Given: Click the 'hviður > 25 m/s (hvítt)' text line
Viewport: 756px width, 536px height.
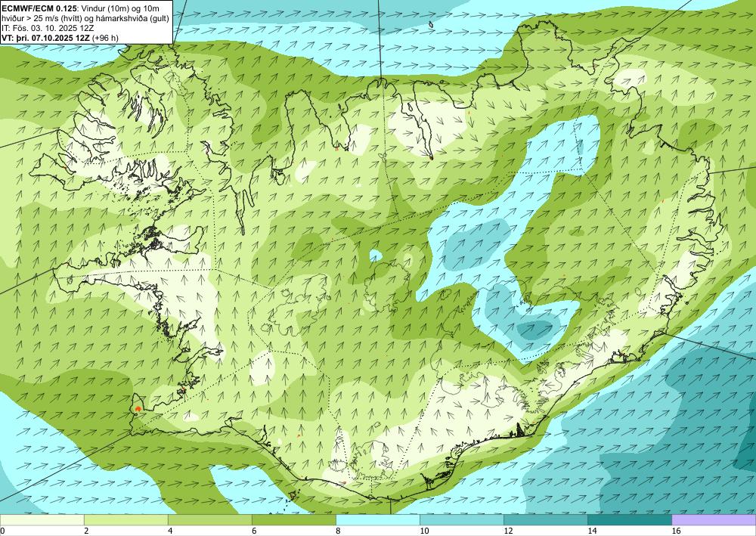Looking at the screenshot, I should pos(85,17).
